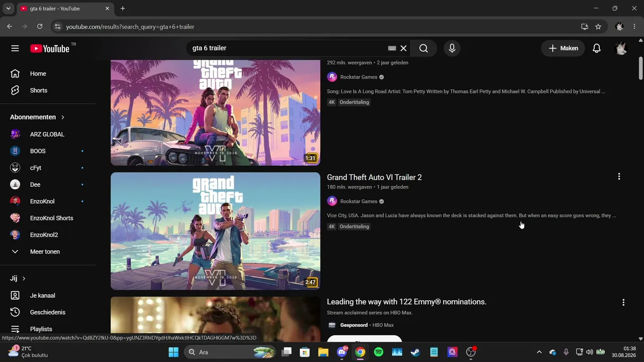Show hidden system tray icons
Viewport: 644px width, 362px height.
[x=539, y=352]
